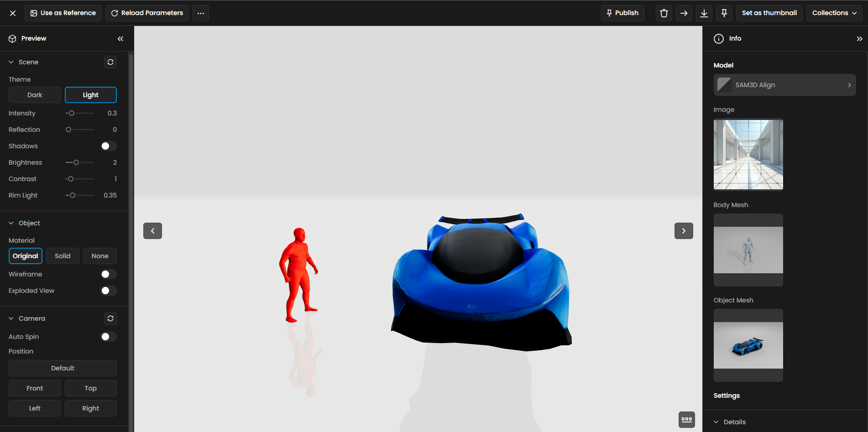Enable the Shadows toggle
This screenshot has height=432, width=868.
point(109,146)
